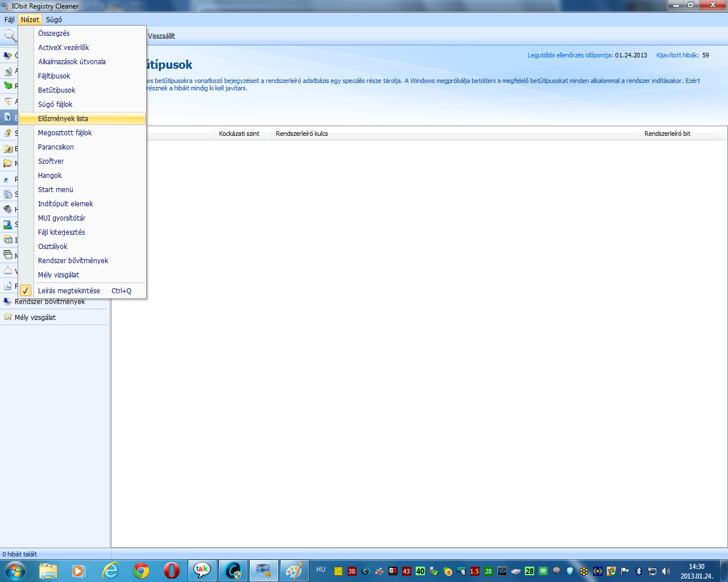Open Windows Media Player from the taskbar
Image resolution: width=728 pixels, height=582 pixels.
[78, 571]
